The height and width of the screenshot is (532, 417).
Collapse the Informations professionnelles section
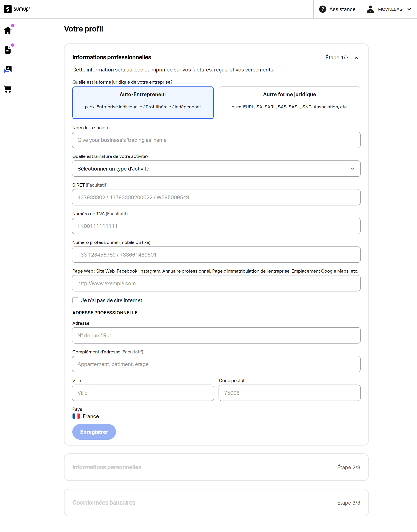pos(357,58)
